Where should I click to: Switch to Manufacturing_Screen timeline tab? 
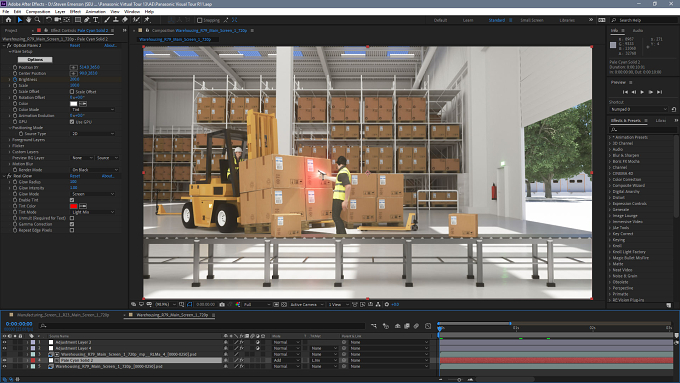63,315
